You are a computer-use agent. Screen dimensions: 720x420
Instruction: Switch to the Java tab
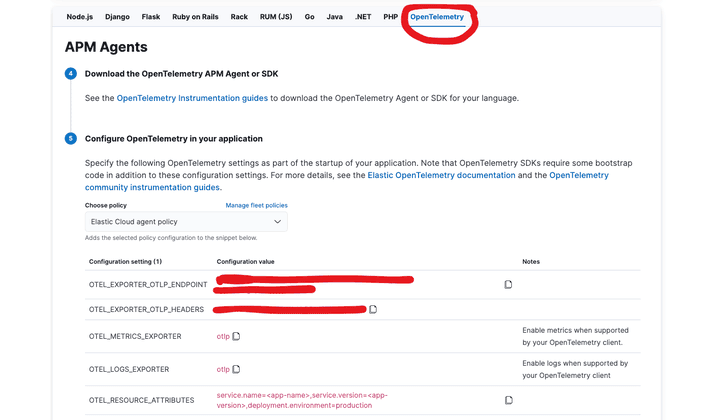click(x=335, y=17)
